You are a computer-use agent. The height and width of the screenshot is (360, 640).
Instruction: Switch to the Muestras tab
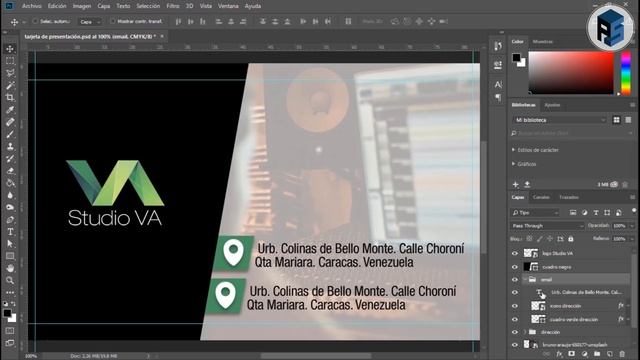(543, 42)
